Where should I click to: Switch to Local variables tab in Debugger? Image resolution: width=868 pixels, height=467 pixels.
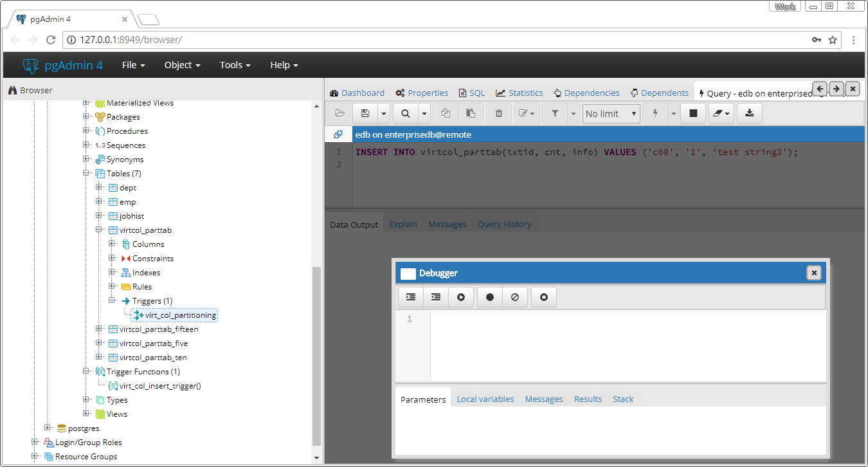coord(485,399)
